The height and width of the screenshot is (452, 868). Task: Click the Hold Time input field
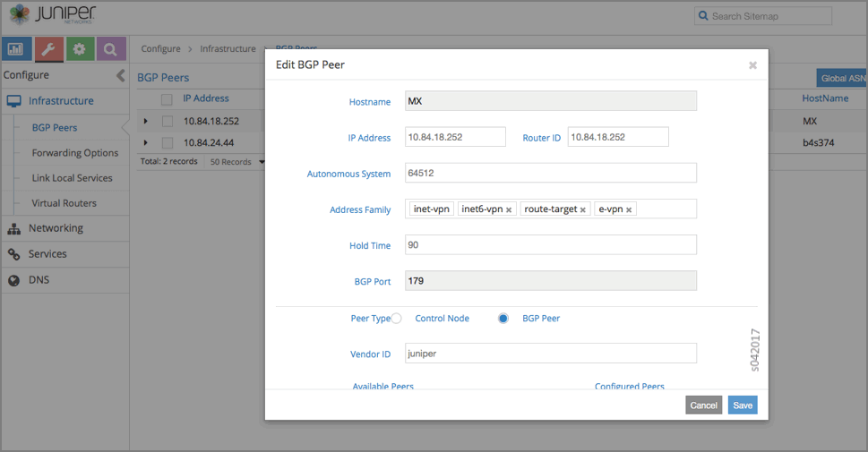coord(550,245)
